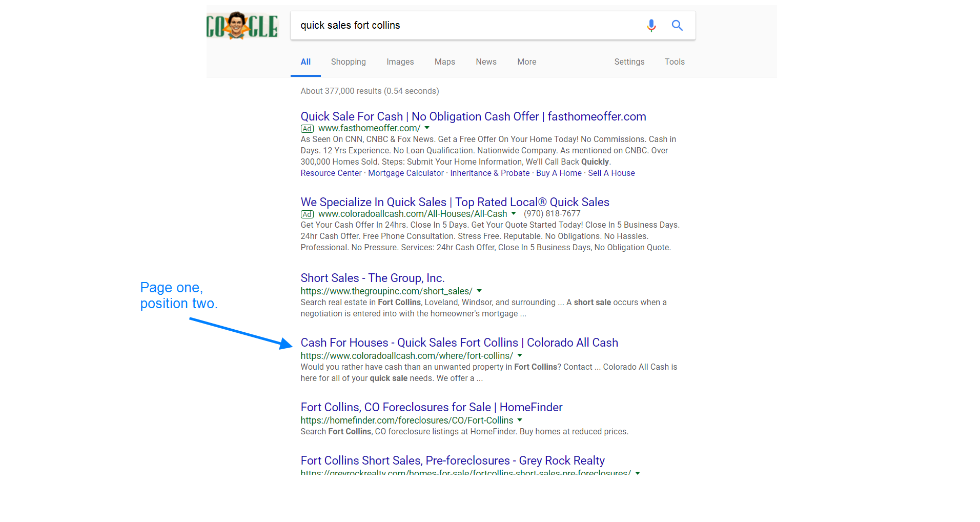This screenshot has width=980, height=522.
Task: Expand dropdown arrow beside coloradoallcash.com/All-Houses/All-Cash
Action: [x=514, y=213]
